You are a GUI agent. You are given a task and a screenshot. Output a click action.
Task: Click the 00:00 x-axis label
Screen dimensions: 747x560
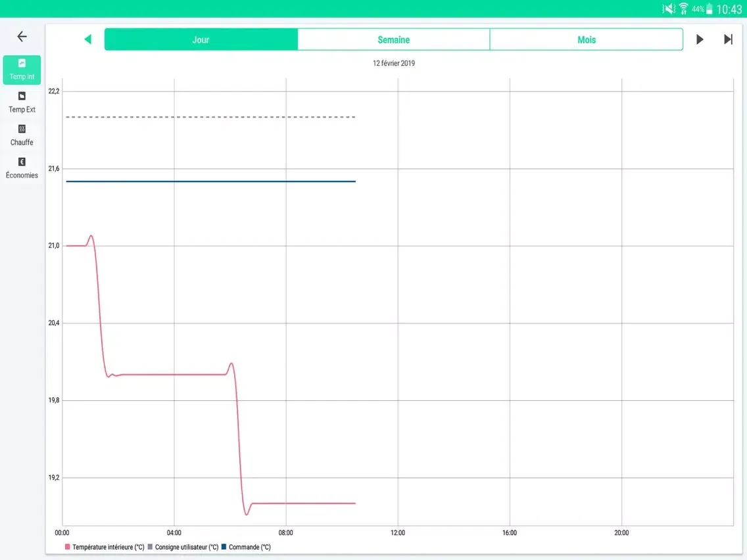tap(62, 533)
